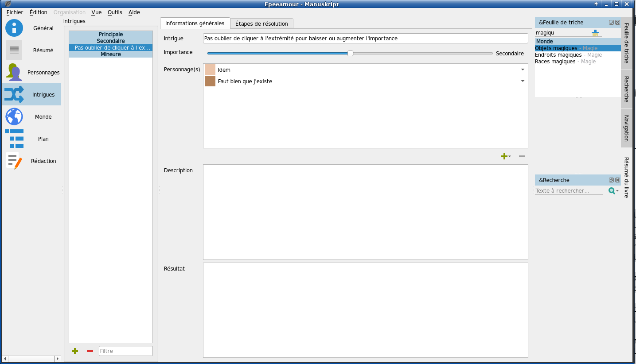Select 'Endroits magiques' in the cheat sheet
Viewport: 636px width, 364px height.
pyautogui.click(x=578, y=55)
